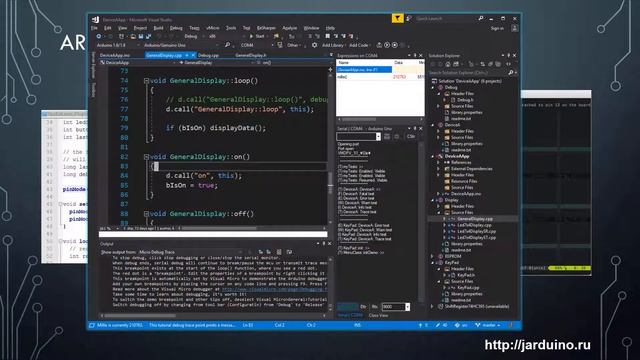Image resolution: width=640 pixels, height=360 pixels.
Task: Collapse the Debug project node
Action: pyautogui.click(x=433, y=87)
